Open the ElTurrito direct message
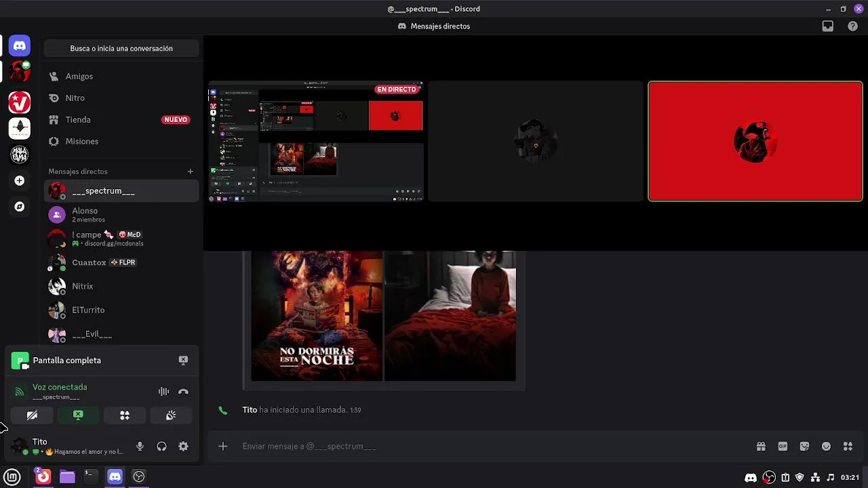The width and height of the screenshot is (868, 488). pos(121,310)
